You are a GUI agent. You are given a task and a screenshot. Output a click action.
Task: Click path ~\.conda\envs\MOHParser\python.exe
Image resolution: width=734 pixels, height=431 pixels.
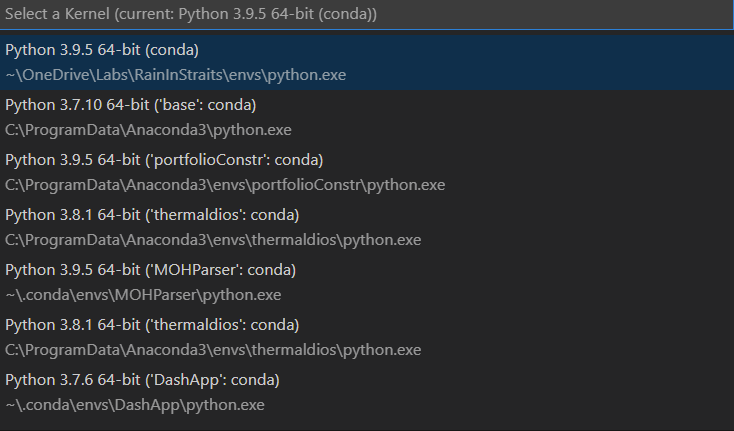click(x=143, y=295)
